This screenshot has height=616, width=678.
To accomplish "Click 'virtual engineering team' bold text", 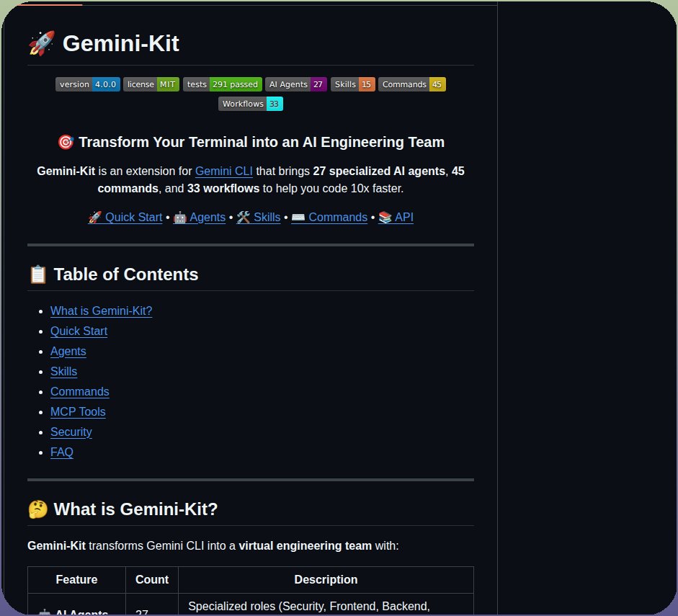I will pos(305,545).
